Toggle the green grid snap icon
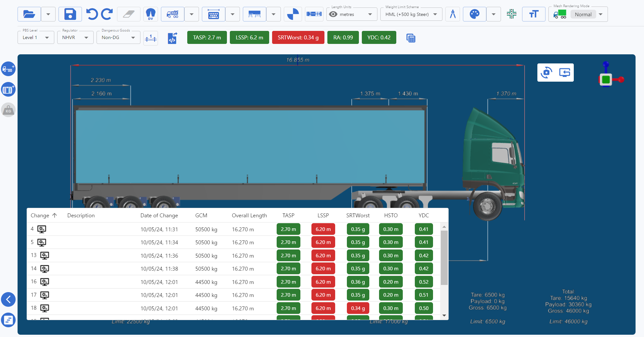This screenshot has height=337, width=644. pyautogui.click(x=512, y=14)
